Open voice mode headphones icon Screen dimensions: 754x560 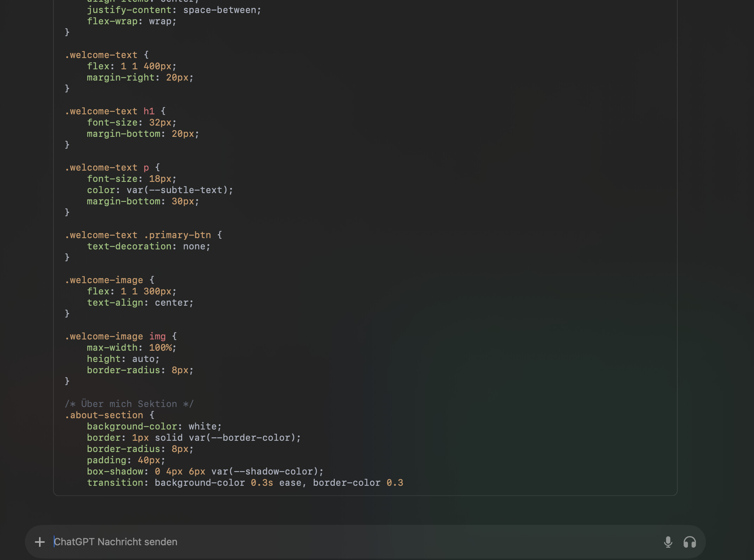point(690,542)
